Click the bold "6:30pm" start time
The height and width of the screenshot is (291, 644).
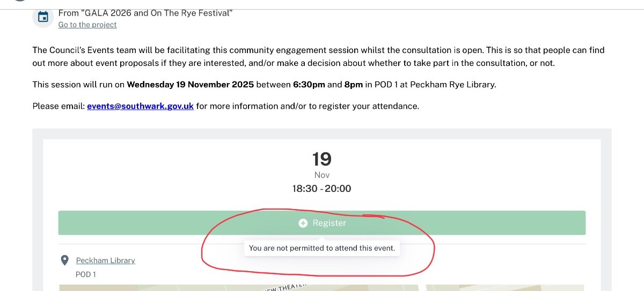pos(309,85)
